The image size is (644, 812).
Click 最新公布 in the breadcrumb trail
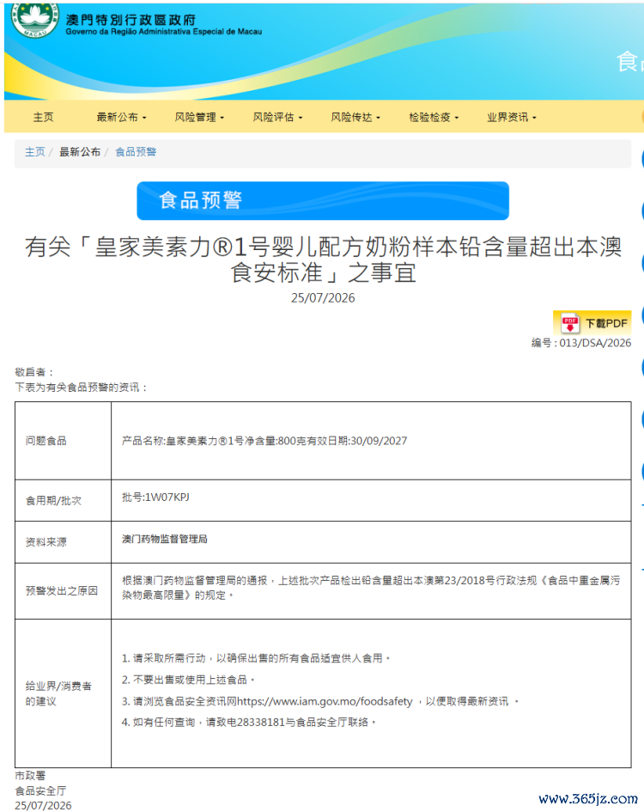coord(80,152)
